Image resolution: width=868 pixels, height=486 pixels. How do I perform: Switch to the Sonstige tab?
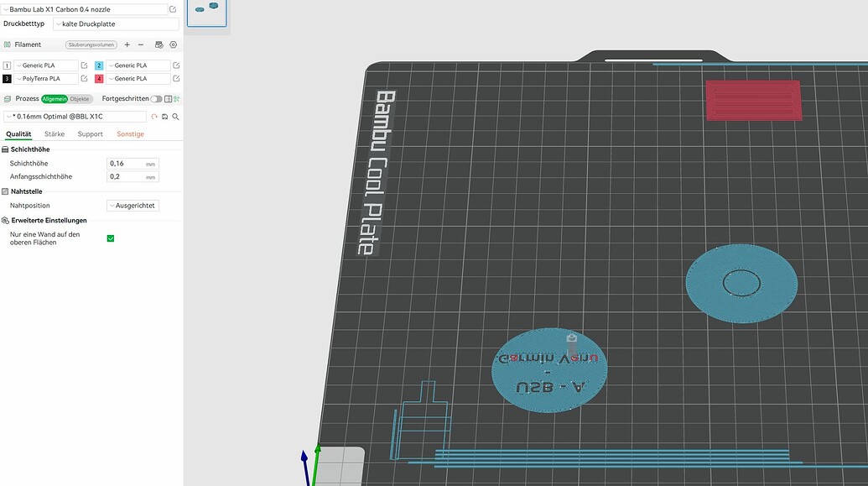click(x=130, y=134)
